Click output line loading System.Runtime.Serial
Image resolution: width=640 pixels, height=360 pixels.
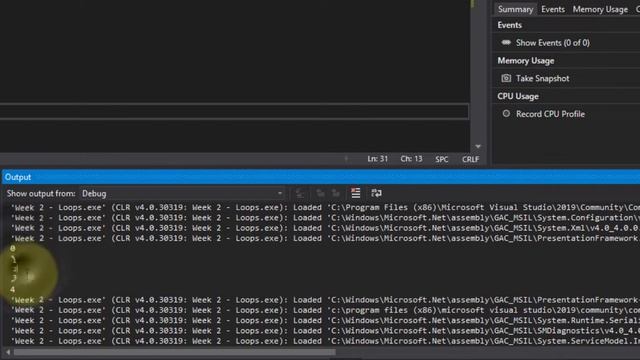point(325,321)
